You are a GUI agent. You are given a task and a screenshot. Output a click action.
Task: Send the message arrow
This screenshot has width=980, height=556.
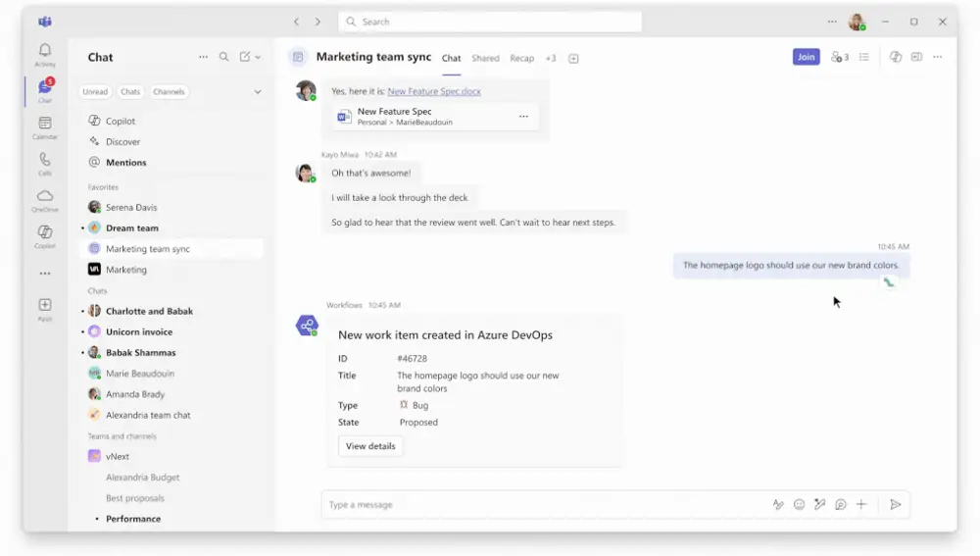click(895, 504)
